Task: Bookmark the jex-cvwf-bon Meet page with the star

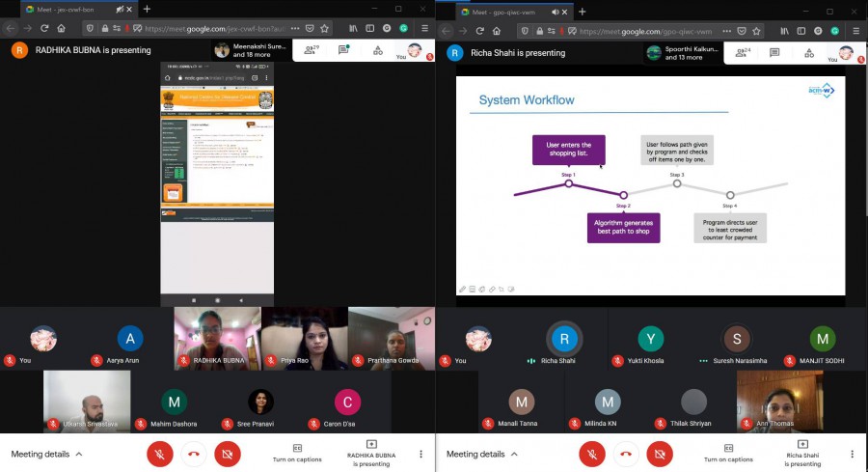Action: click(325, 29)
